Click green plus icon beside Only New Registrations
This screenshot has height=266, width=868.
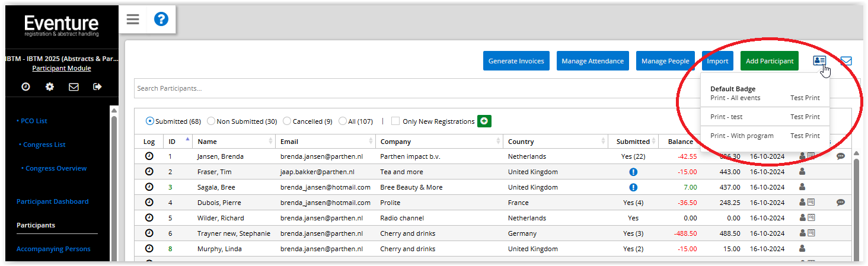[x=484, y=121]
